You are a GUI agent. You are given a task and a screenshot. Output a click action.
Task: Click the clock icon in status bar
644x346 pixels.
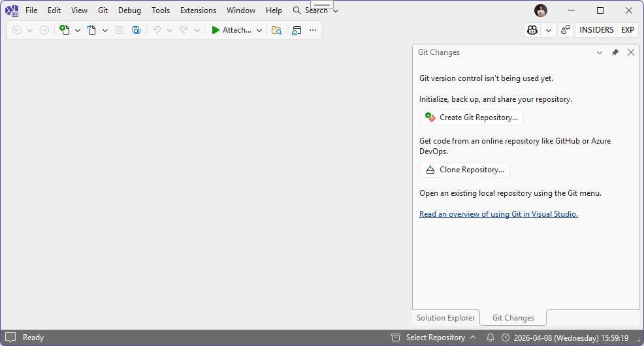[506, 338]
